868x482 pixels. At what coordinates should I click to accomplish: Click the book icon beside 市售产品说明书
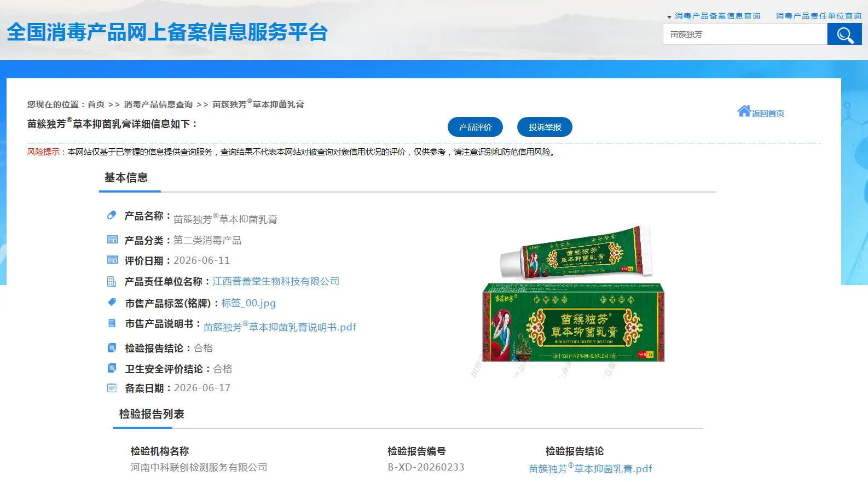click(112, 323)
